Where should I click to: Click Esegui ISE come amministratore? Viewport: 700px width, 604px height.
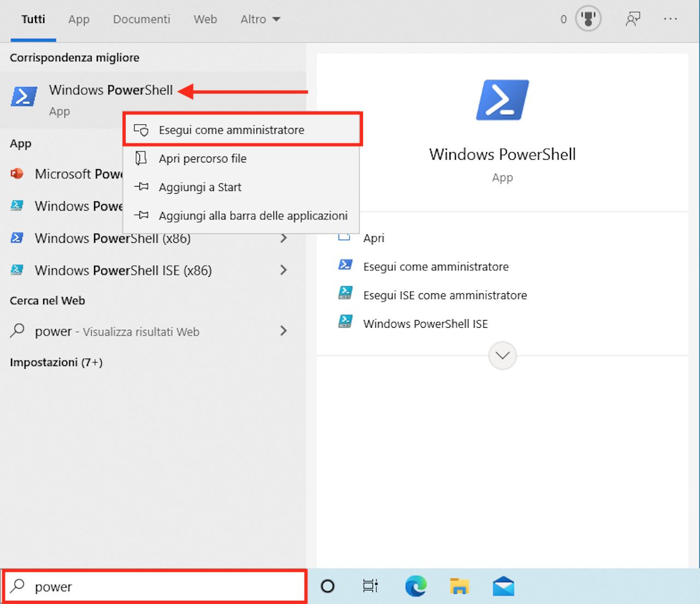(445, 295)
